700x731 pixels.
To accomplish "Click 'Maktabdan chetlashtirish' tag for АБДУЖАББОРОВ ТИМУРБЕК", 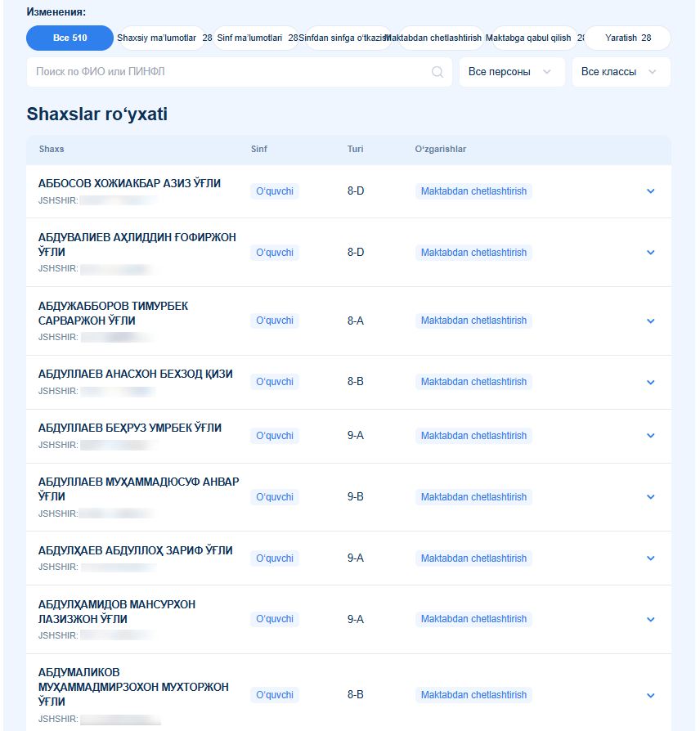I will point(473,321).
